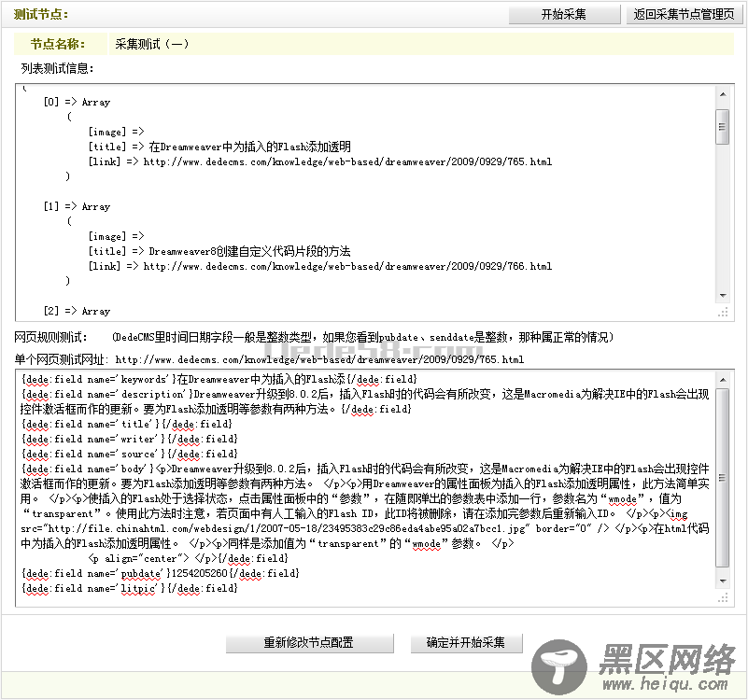Click the source field line
Viewport: 748px width, 700px height.
click(129, 454)
